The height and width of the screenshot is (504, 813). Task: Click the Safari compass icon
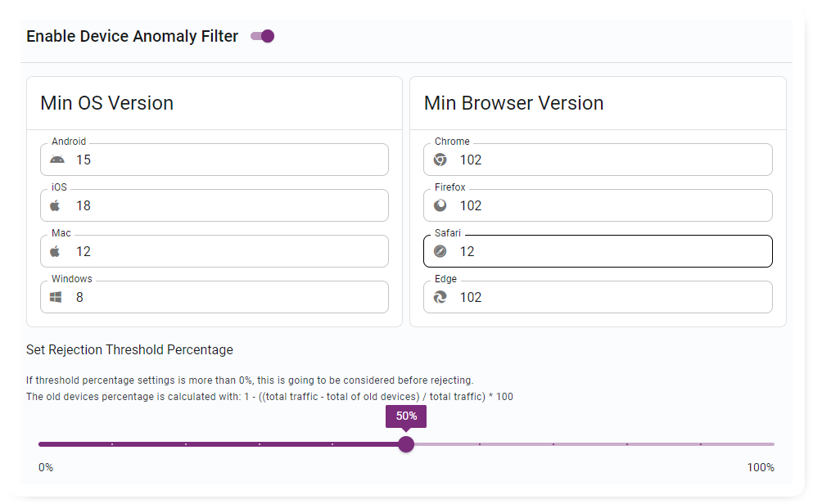pyautogui.click(x=440, y=251)
